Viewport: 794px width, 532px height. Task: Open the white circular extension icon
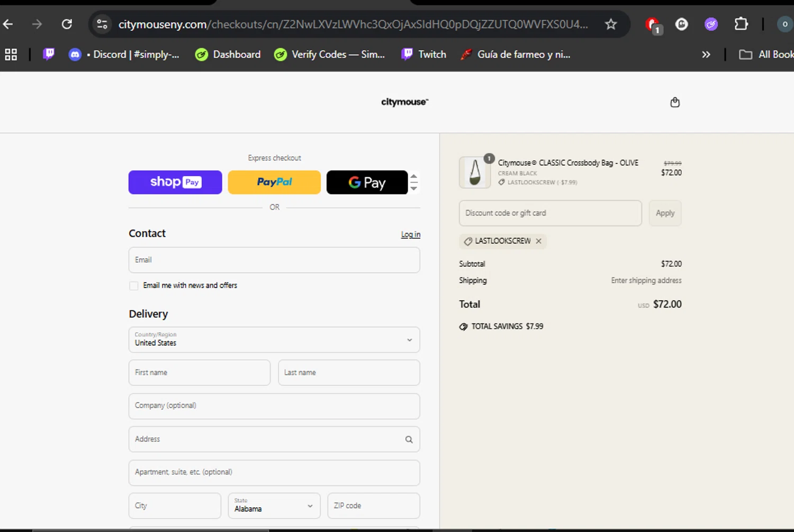click(x=682, y=24)
